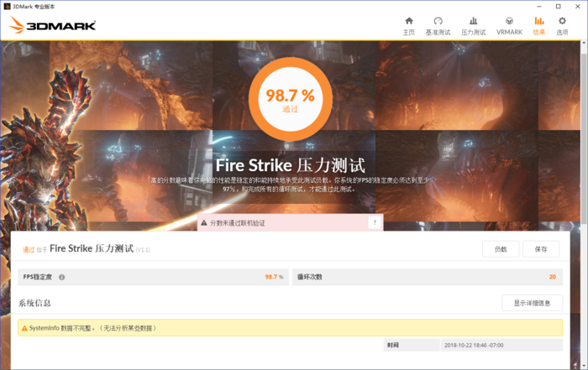
Task: Click the 负载 load button
Action: [501, 249]
